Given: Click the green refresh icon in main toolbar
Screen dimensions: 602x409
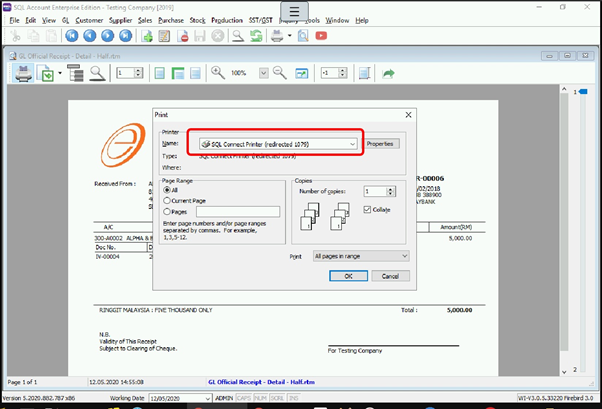Looking at the screenshot, I should click(x=257, y=36).
